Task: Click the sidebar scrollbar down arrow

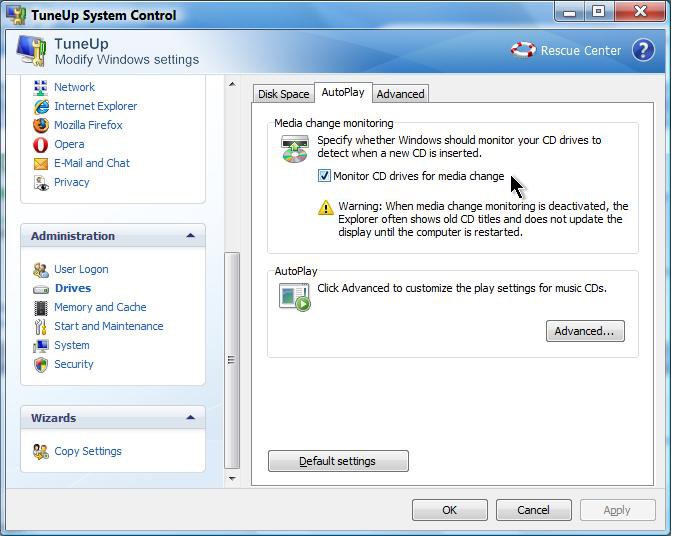Action: [x=232, y=479]
